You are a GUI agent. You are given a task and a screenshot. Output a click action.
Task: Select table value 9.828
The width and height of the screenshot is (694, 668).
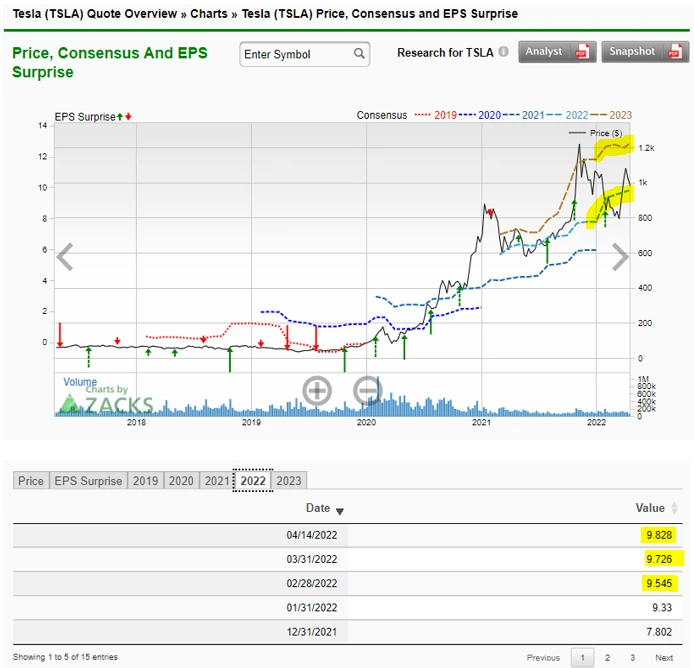(x=659, y=535)
